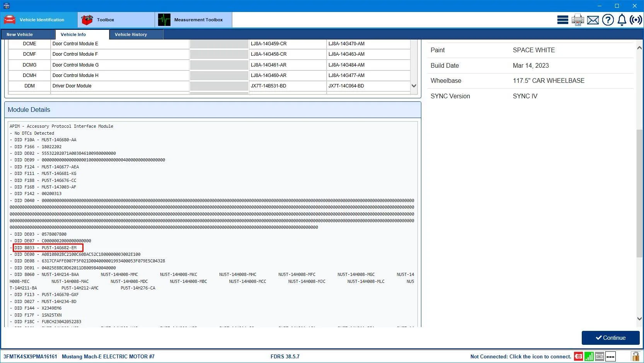Select the DDM module row name

(x=29, y=86)
